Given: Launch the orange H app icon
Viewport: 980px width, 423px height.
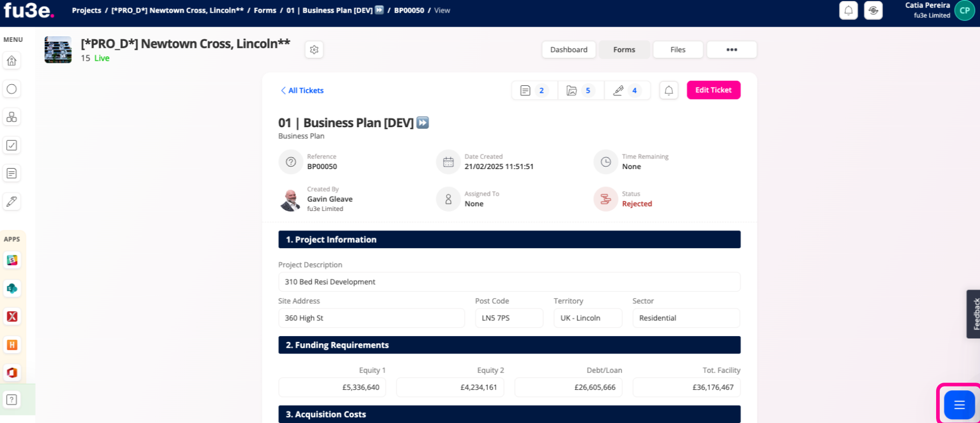Looking at the screenshot, I should [x=12, y=345].
